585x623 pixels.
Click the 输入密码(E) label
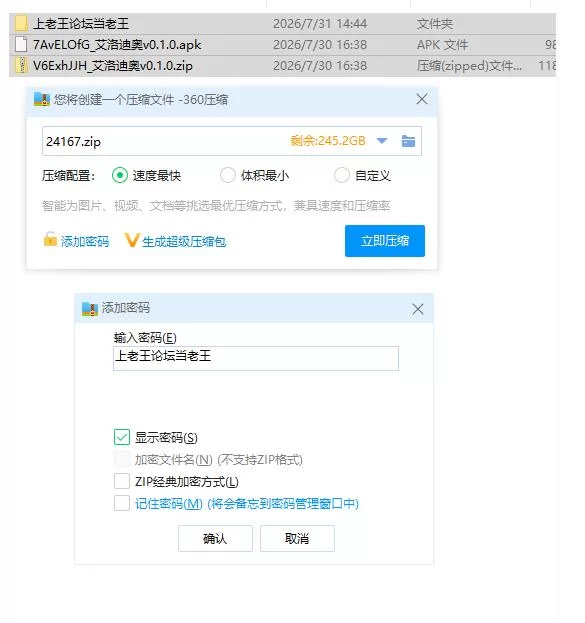145,338
